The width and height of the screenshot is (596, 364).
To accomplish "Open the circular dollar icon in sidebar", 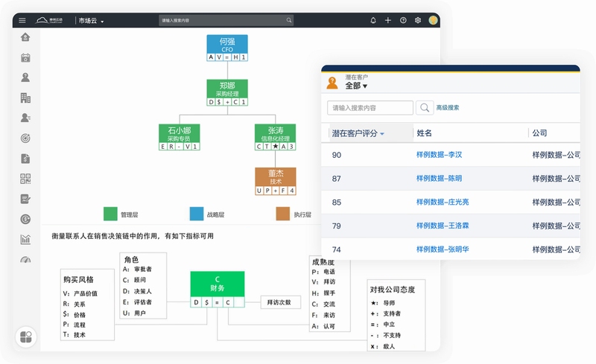I will pos(25,219).
